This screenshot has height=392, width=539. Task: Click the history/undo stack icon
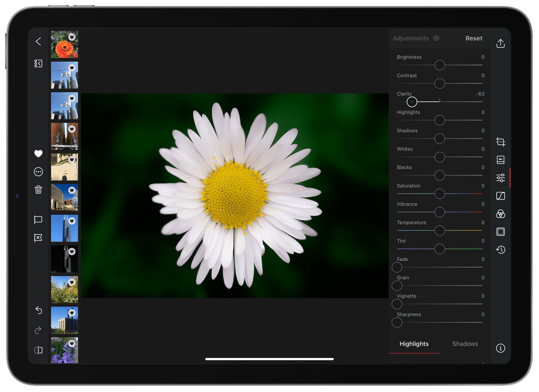point(501,250)
